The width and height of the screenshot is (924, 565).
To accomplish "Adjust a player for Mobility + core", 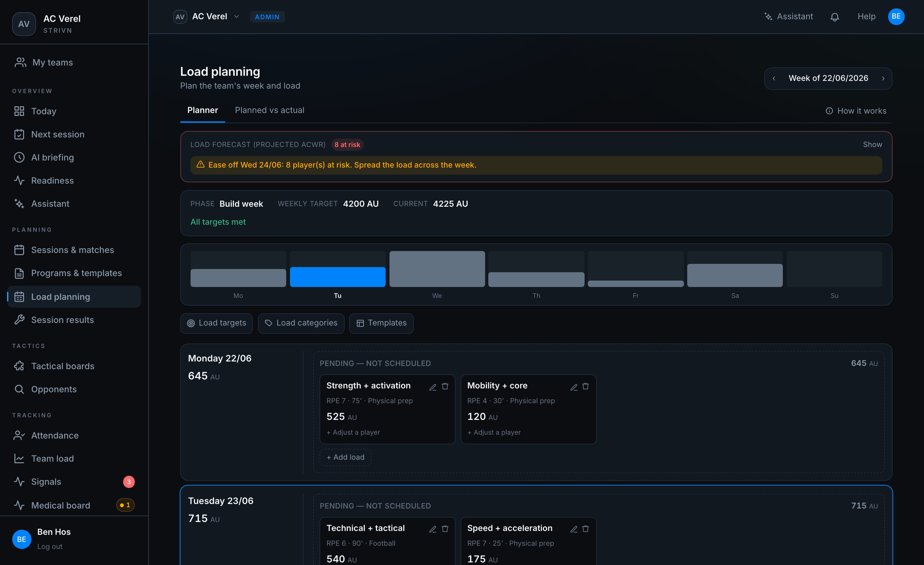I will coord(494,432).
